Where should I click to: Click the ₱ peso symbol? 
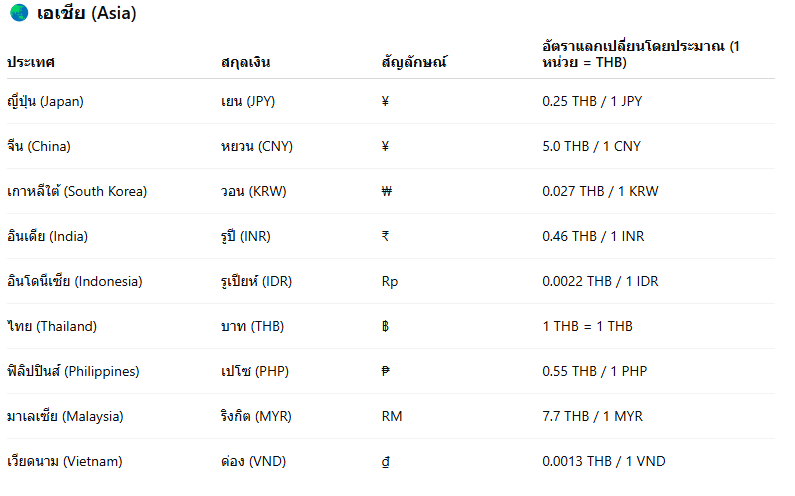tap(386, 372)
